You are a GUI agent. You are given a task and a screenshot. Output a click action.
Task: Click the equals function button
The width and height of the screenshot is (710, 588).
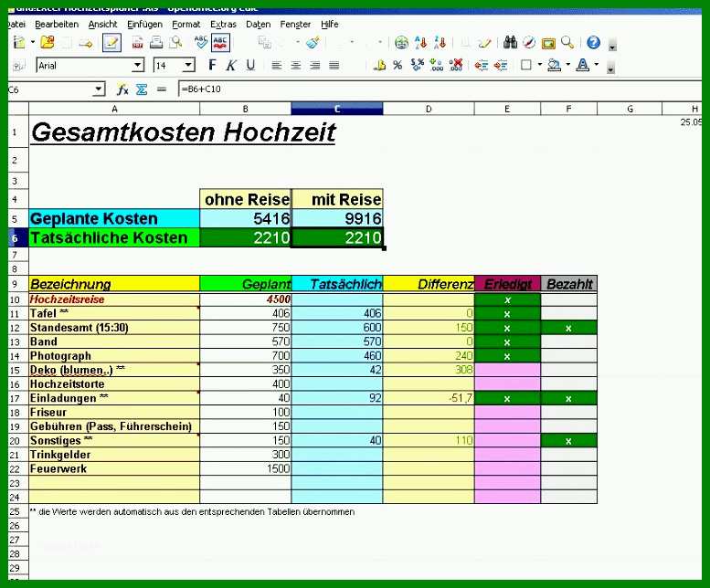click(x=162, y=89)
